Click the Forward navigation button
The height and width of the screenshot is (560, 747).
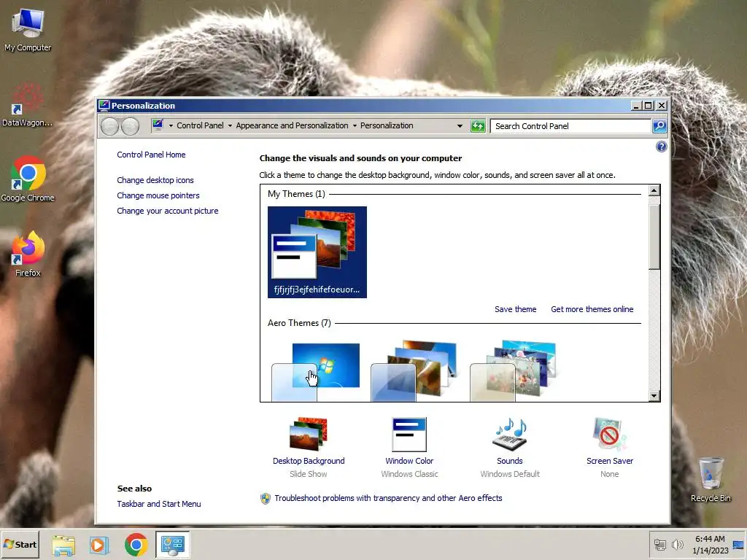130,126
